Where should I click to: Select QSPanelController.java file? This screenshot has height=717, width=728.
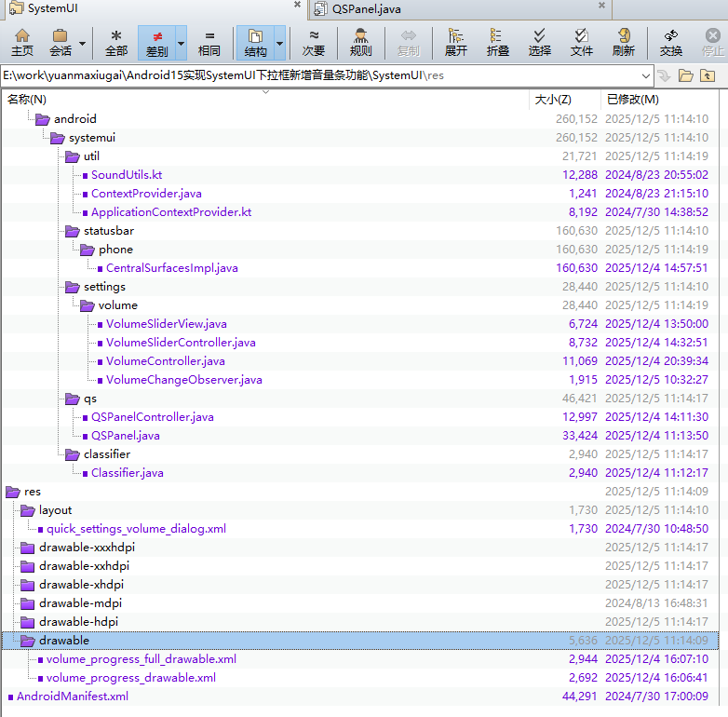coord(153,417)
